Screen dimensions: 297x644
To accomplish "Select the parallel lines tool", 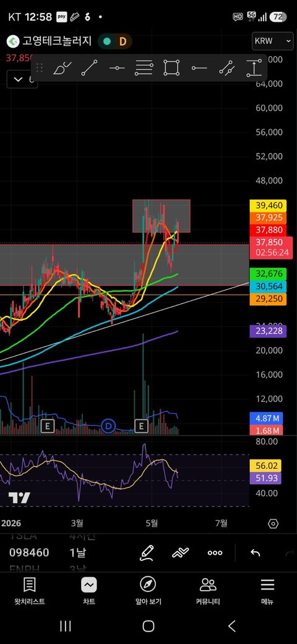I will 144,67.
